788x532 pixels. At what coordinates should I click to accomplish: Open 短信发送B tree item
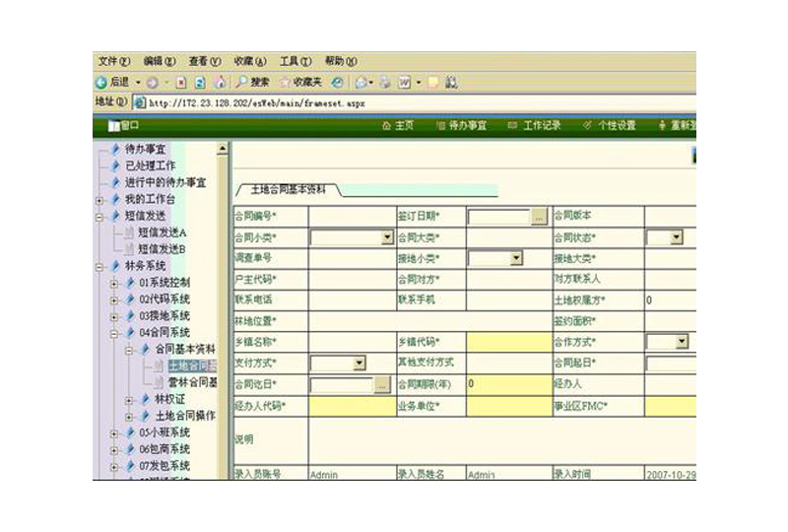[x=163, y=249]
